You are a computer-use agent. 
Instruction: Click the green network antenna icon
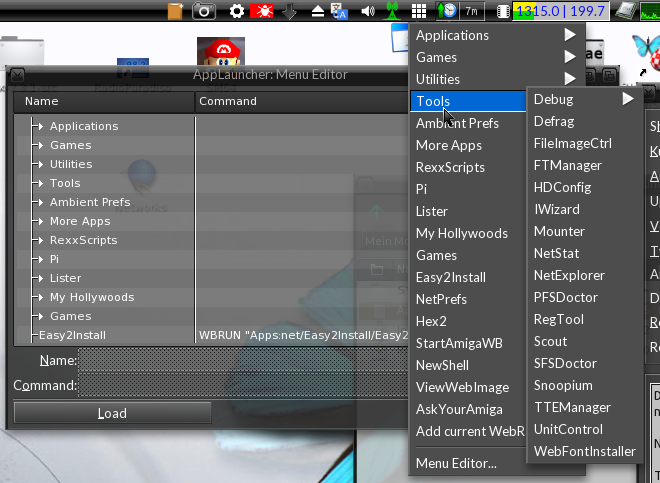(393, 11)
